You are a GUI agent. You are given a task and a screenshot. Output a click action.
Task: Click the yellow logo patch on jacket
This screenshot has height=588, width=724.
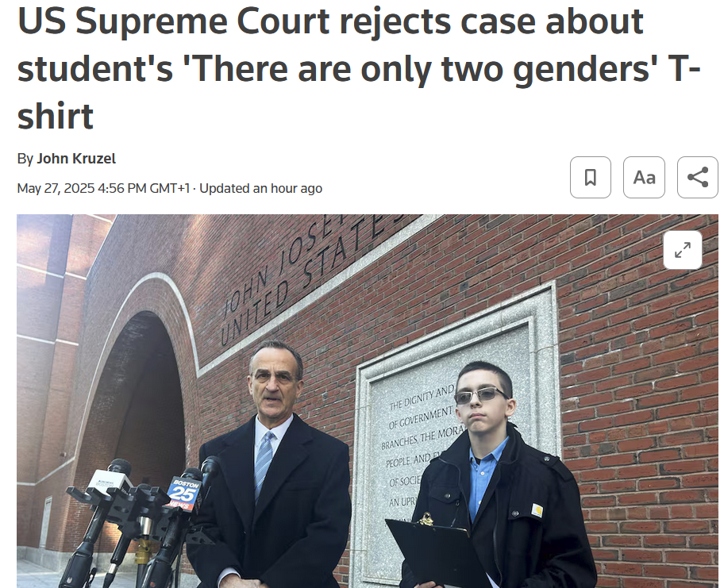pyautogui.click(x=537, y=510)
